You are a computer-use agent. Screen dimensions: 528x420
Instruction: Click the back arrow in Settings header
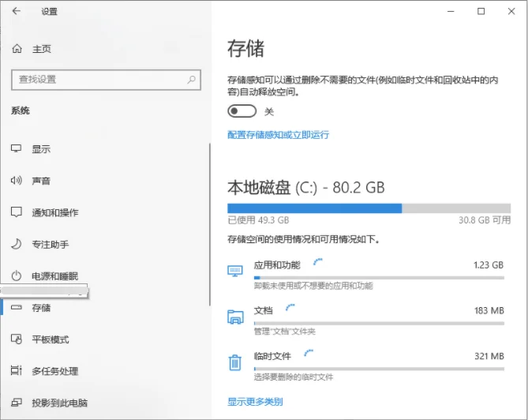[x=17, y=12]
